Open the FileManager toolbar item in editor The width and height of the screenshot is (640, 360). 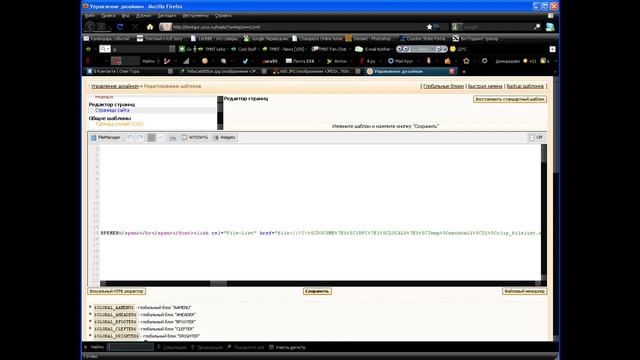click(x=106, y=138)
